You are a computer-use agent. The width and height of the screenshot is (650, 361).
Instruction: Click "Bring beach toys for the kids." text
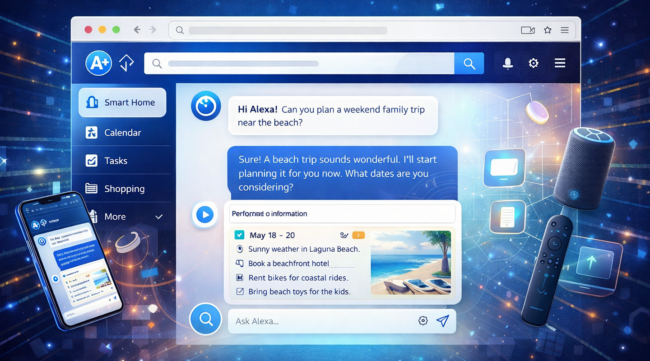click(299, 292)
